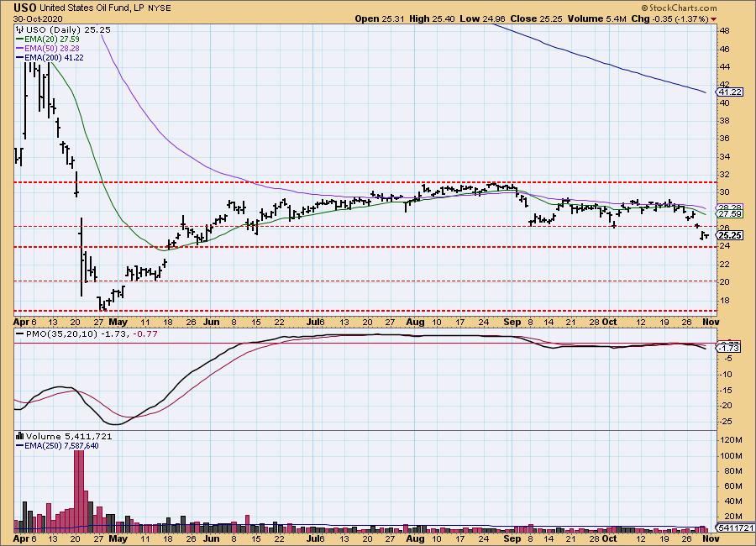Click the 25.25 last price tag

pyautogui.click(x=730, y=235)
